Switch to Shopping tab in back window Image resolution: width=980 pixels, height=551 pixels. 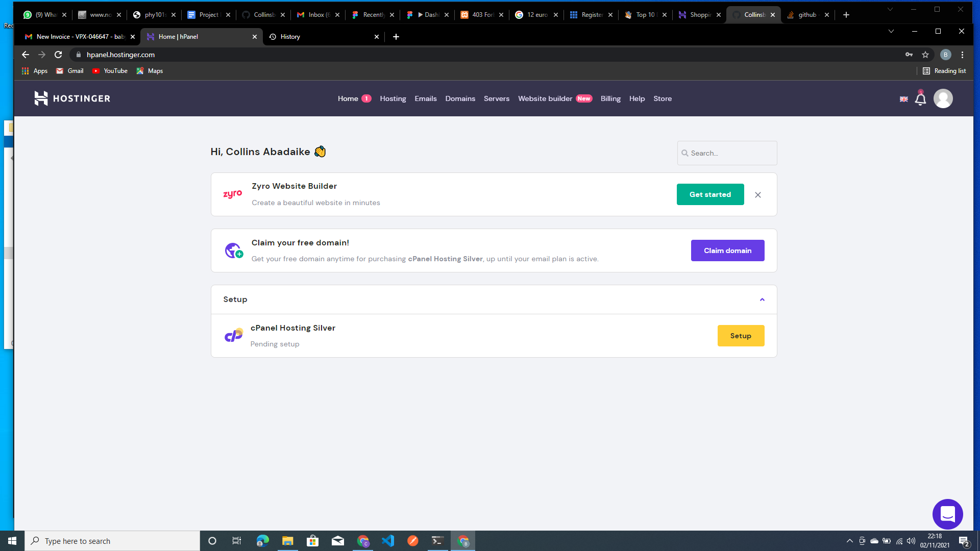tap(699, 15)
